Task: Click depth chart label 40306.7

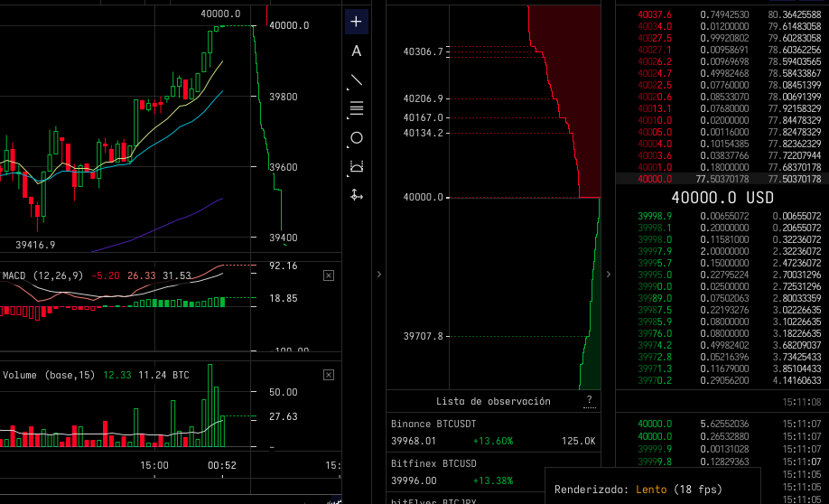Action: [423, 51]
